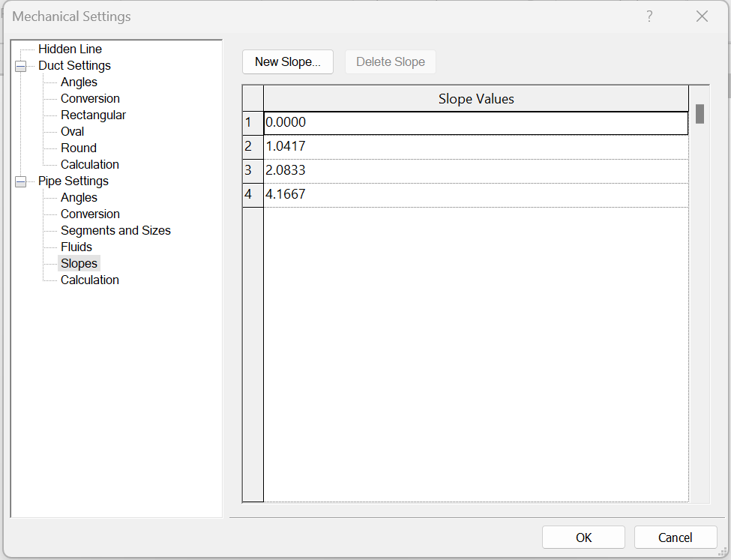The height and width of the screenshot is (560, 731).
Task: Cancel the Mechanical Settings dialog
Action: pyautogui.click(x=675, y=538)
